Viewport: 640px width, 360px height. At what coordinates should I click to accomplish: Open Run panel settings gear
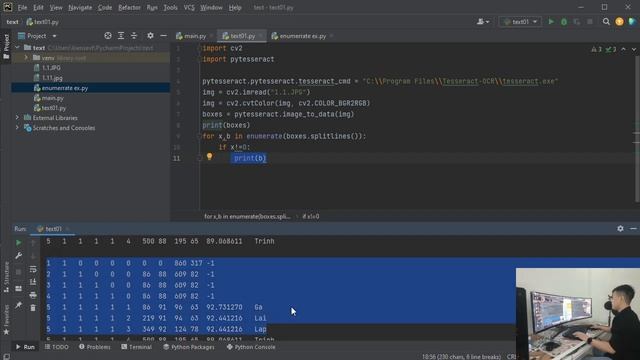click(x=620, y=229)
